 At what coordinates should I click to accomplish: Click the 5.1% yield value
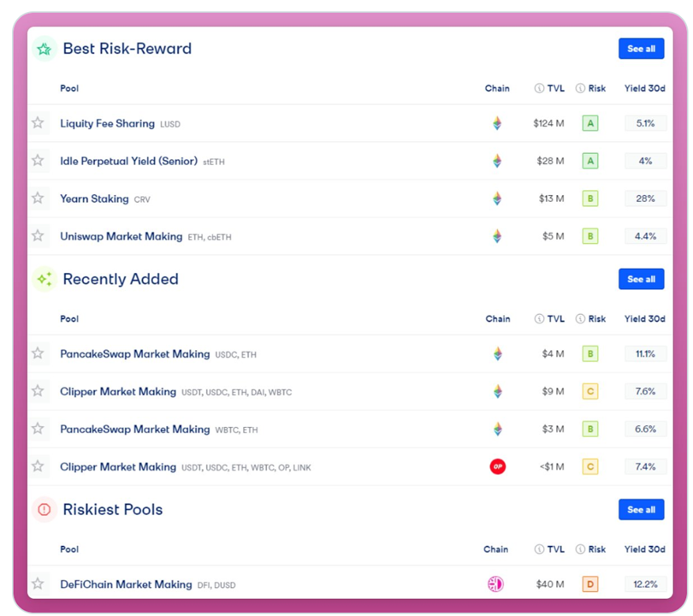point(645,123)
